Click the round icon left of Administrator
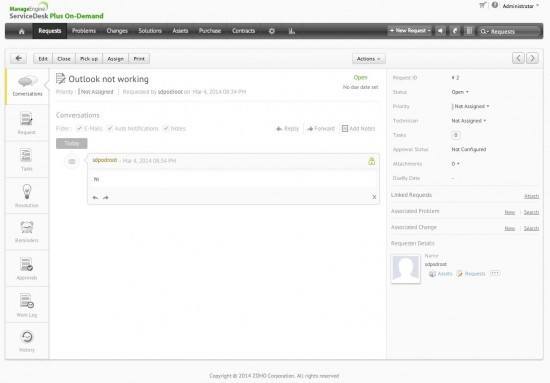The width and height of the screenshot is (550, 383). 495,5
